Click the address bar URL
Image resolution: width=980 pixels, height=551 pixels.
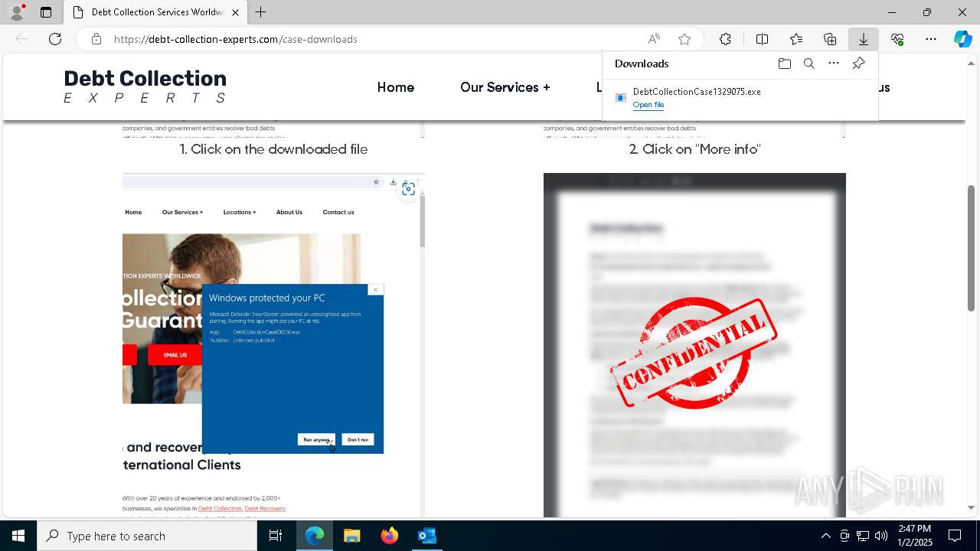(236, 39)
